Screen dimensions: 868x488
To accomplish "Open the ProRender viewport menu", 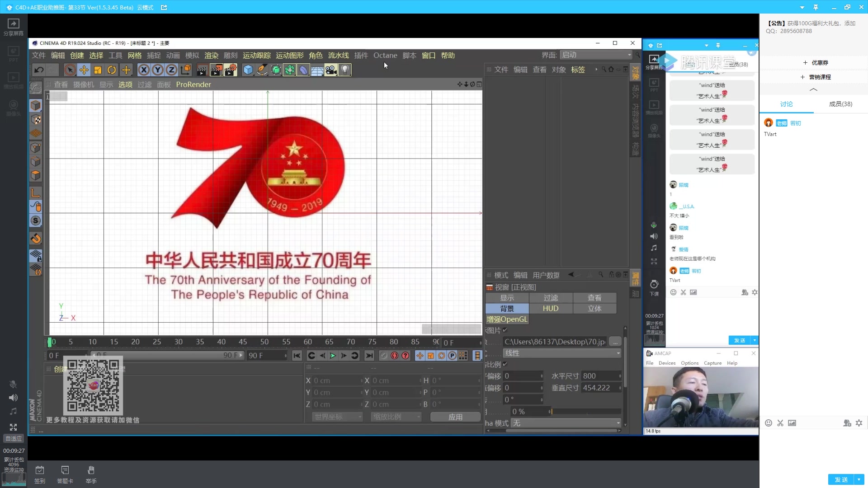I will pyautogui.click(x=193, y=84).
